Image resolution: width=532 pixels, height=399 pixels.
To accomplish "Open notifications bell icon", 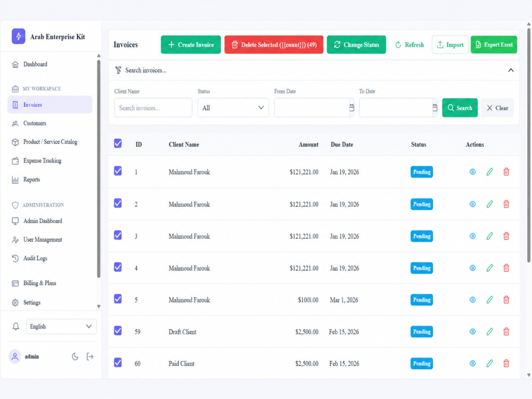I will [x=15, y=327].
